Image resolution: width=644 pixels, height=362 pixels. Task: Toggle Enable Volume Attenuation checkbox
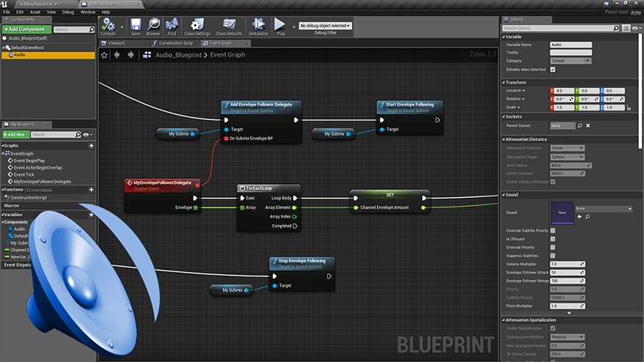pyautogui.click(x=553, y=182)
